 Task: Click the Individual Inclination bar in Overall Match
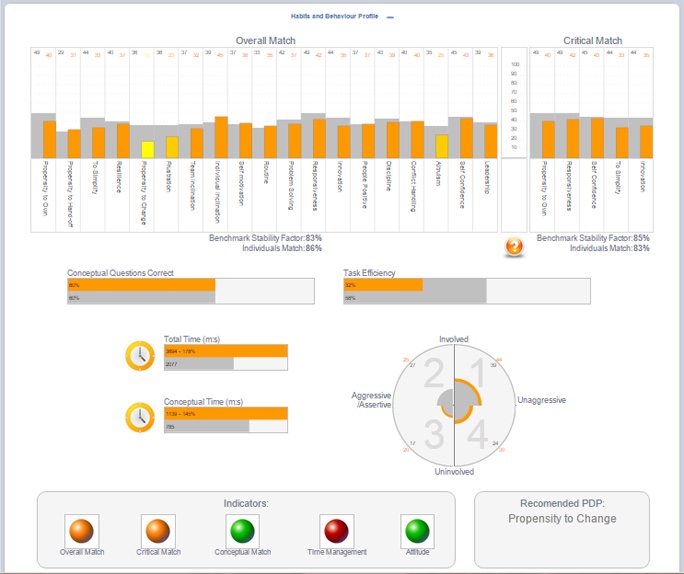(x=221, y=137)
